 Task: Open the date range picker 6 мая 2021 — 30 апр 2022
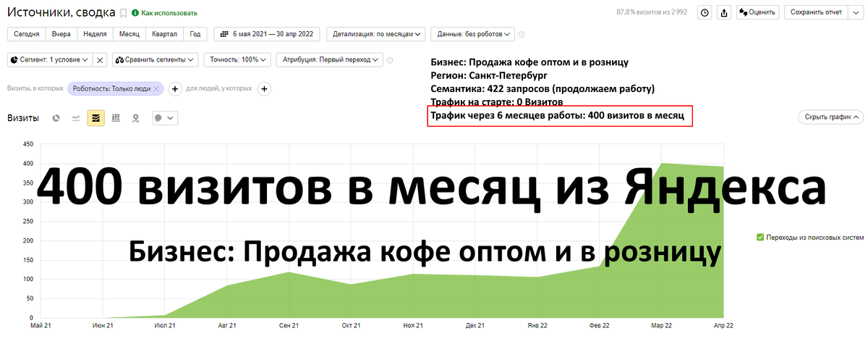tap(268, 34)
